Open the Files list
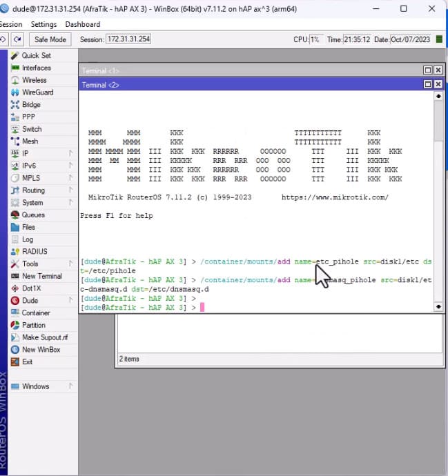The height and width of the screenshot is (476, 448). pyautogui.click(x=28, y=227)
